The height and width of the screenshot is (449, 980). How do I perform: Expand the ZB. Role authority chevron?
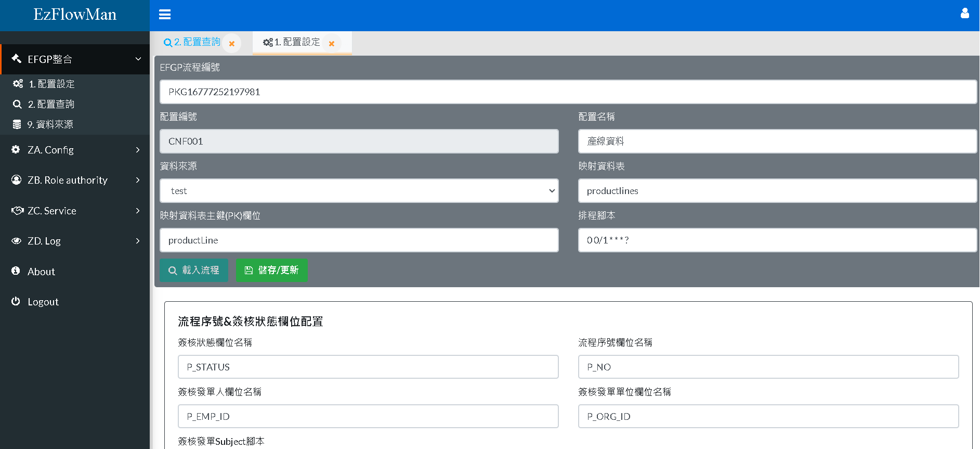click(x=138, y=180)
